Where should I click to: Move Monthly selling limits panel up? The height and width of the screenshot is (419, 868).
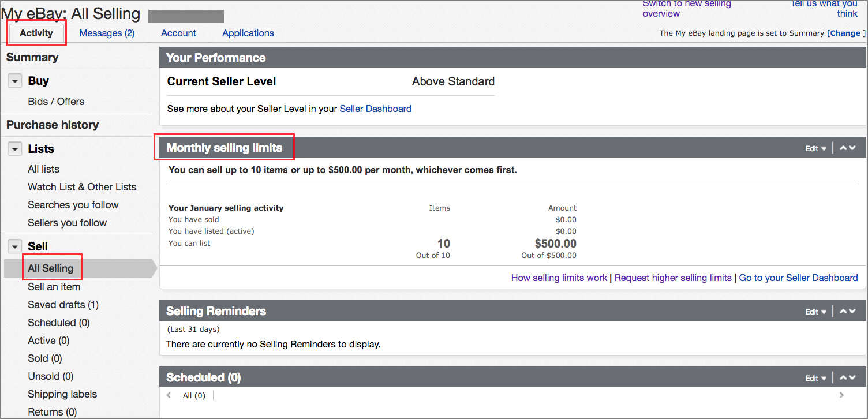pyautogui.click(x=843, y=148)
